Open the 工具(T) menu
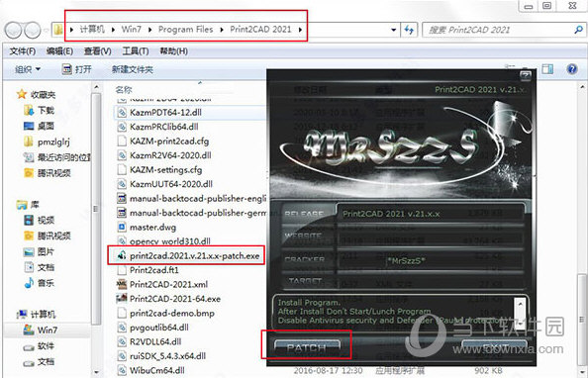 (x=136, y=51)
